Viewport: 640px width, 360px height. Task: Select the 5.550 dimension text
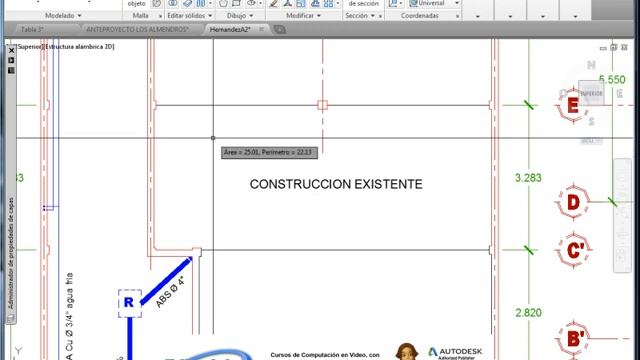point(612,80)
